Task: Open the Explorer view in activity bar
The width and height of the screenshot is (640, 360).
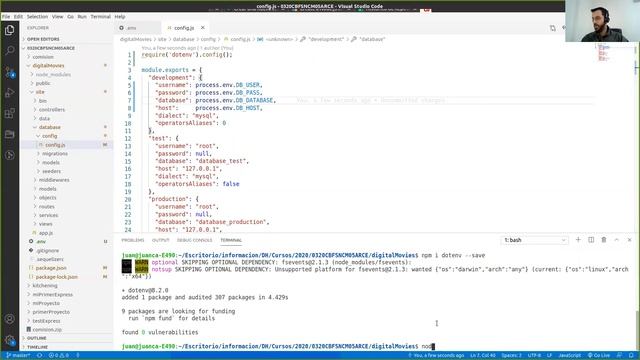Action: (x=9, y=30)
